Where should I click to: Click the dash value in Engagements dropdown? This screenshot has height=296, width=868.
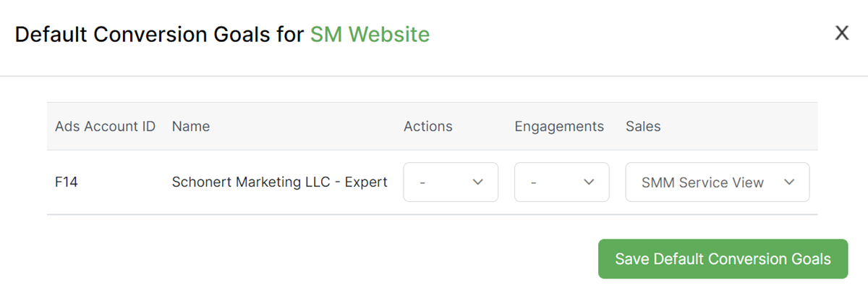coord(533,183)
